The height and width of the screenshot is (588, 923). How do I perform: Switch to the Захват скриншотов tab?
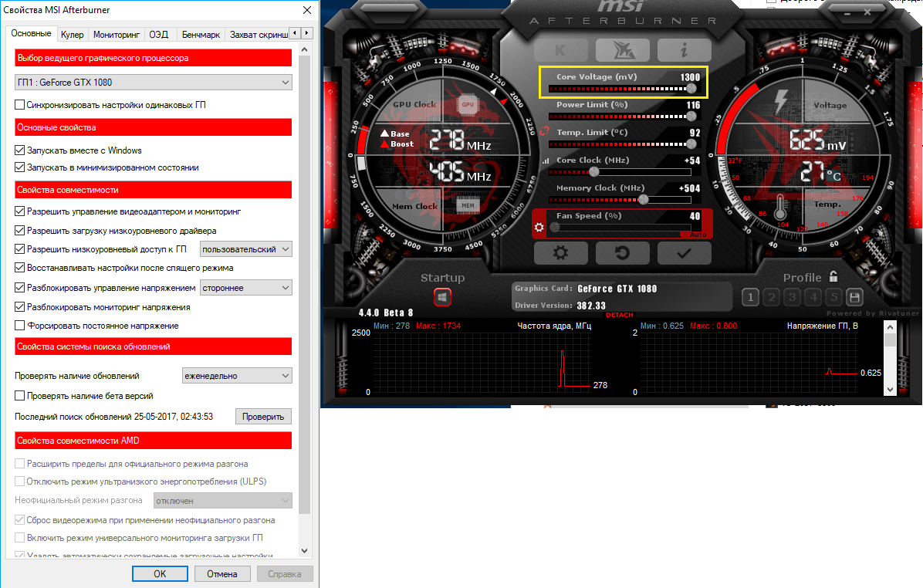point(258,35)
